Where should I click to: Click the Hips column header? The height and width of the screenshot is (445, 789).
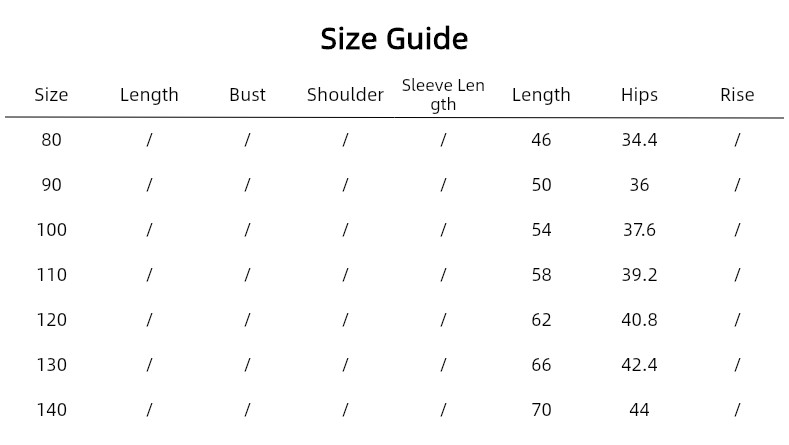coord(639,95)
